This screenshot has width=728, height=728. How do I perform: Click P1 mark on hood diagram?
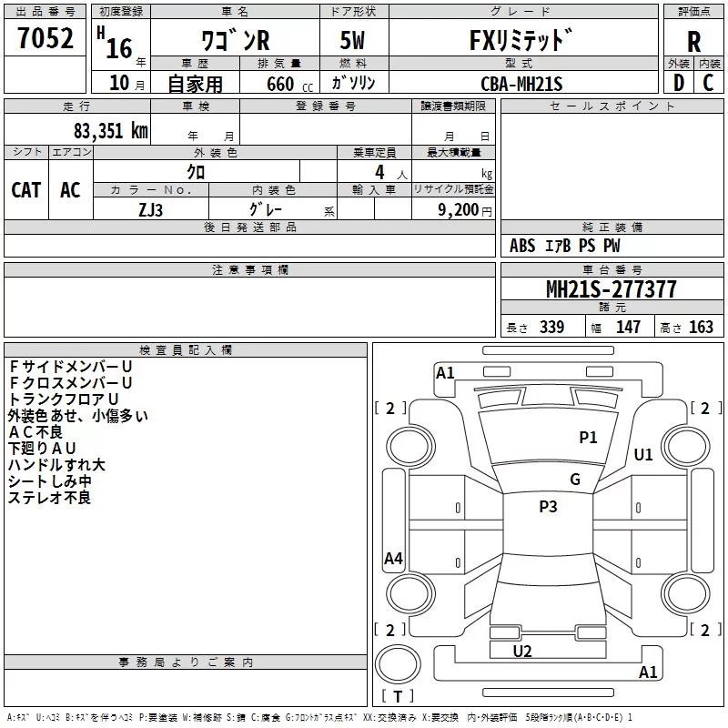point(588,437)
